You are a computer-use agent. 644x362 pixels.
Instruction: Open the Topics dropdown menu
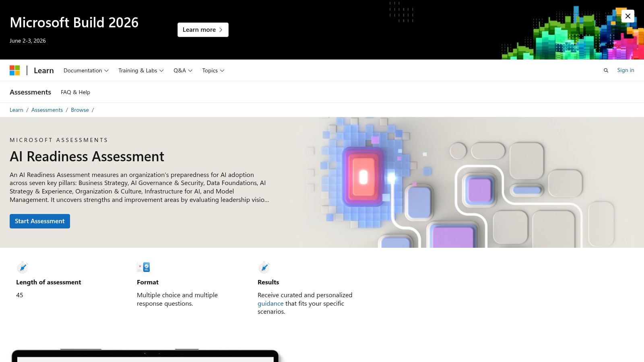click(213, 70)
